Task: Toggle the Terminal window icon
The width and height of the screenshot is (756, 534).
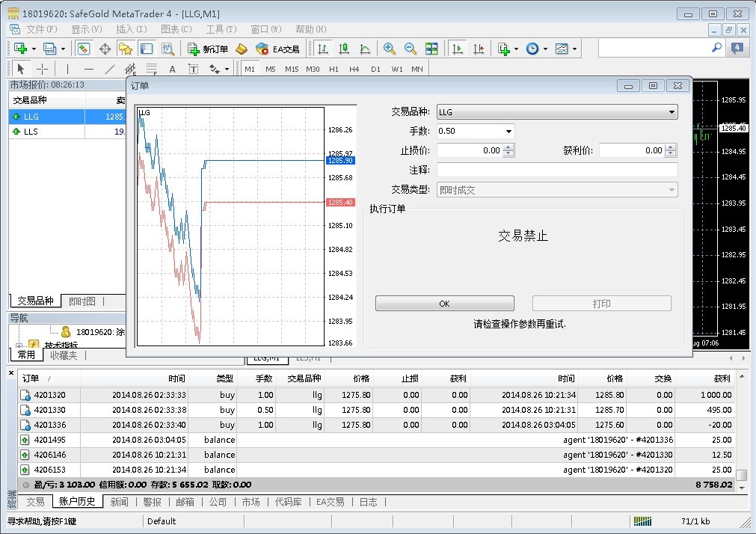Action: (x=146, y=49)
